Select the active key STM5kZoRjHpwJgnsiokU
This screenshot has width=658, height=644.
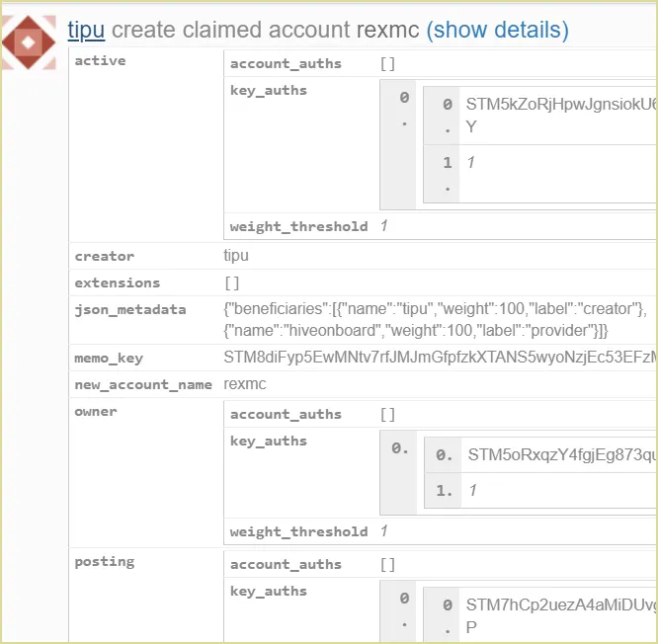click(561, 116)
